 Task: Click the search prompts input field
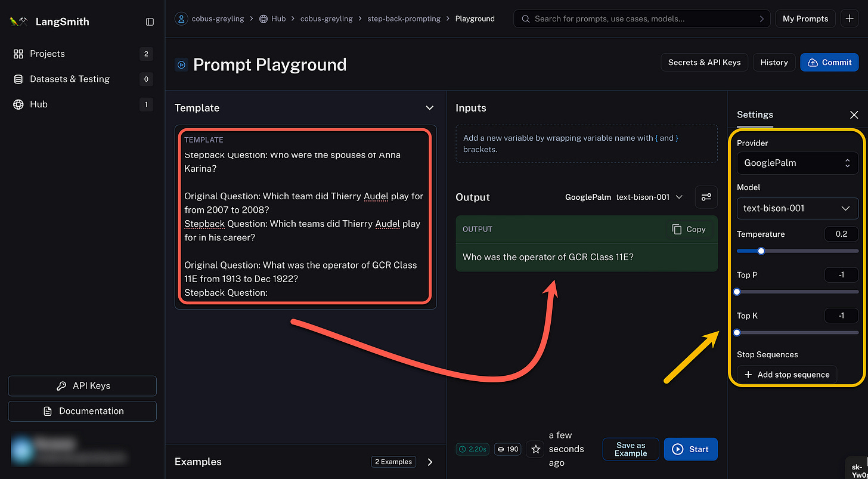641,18
